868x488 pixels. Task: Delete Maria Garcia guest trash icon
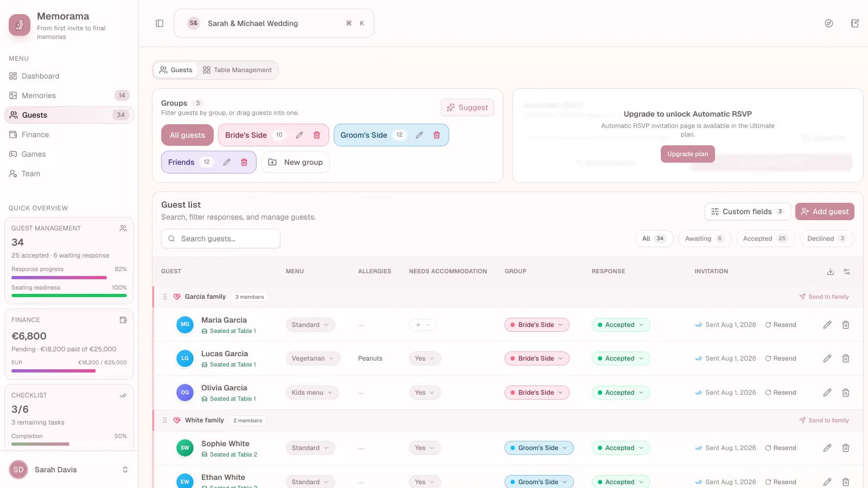846,325
